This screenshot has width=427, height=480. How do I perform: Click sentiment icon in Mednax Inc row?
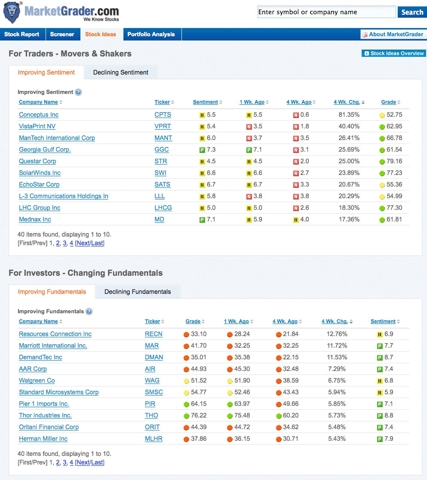[x=202, y=220]
